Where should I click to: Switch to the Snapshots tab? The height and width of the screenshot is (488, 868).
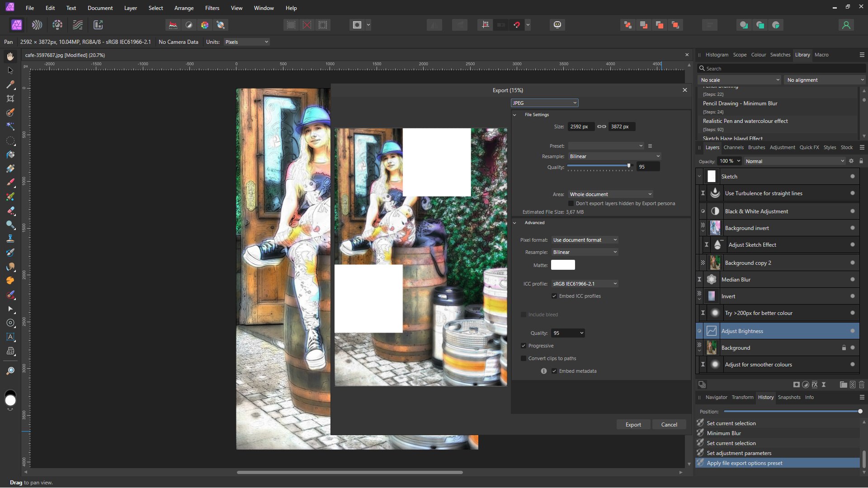coord(789,397)
